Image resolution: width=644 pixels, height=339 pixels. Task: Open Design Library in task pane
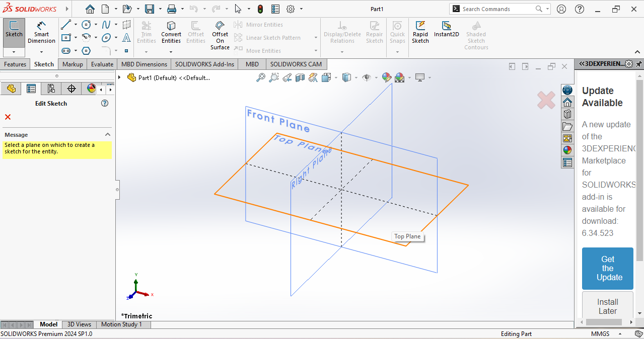tap(567, 114)
